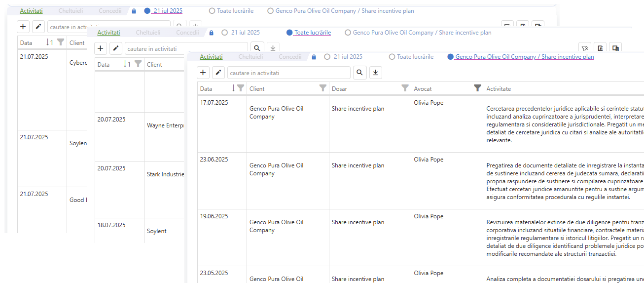Switch to Concedii tab in front panel
Screen dimensions: 644x283
click(290, 57)
